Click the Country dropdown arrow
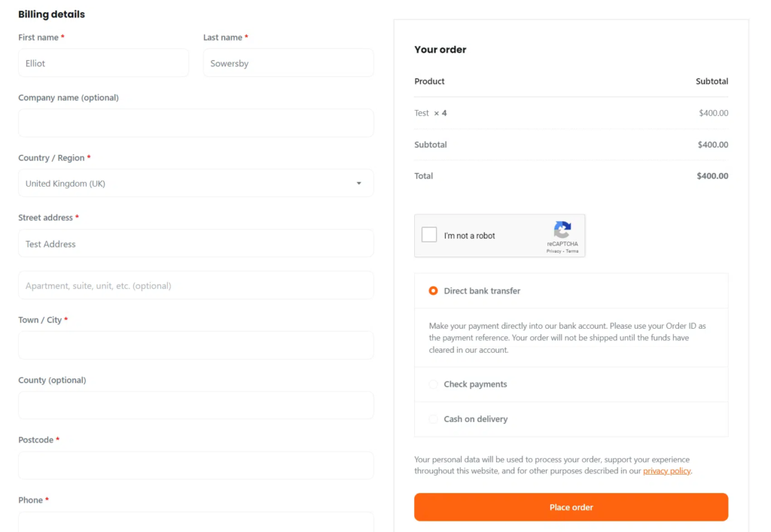The width and height of the screenshot is (771, 532). (x=358, y=184)
